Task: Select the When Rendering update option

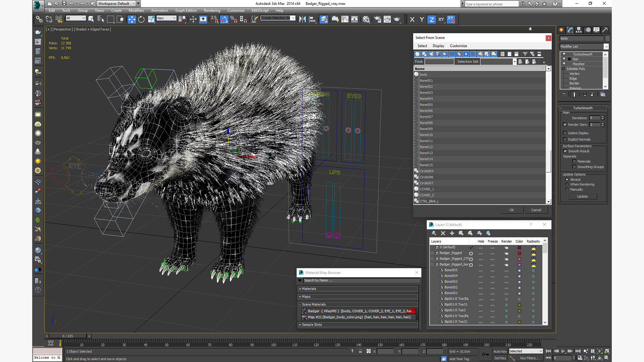Action: (x=567, y=184)
